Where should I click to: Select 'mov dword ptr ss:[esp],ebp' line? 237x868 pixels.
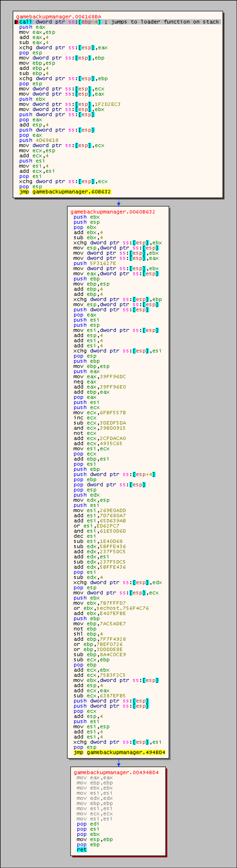tap(62, 58)
